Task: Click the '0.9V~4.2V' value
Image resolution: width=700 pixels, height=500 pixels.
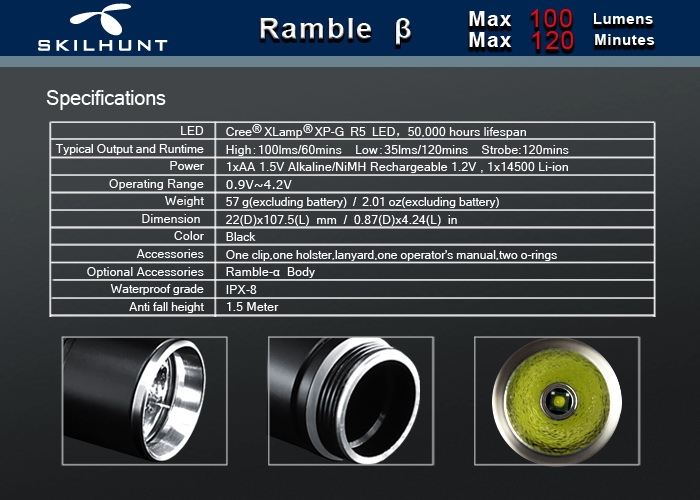Action: coord(258,184)
